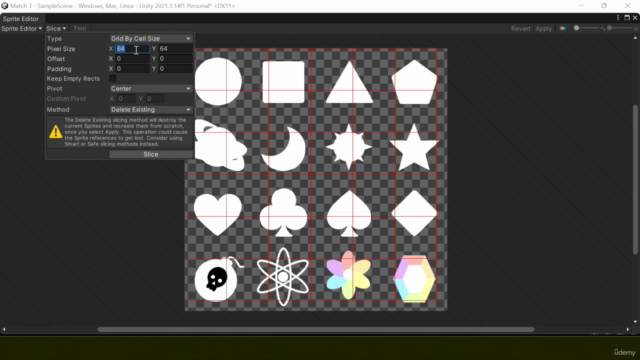Viewport: 640px width, 360px height.
Task: Click the Delete Existing warning message text
Action: click(125, 132)
